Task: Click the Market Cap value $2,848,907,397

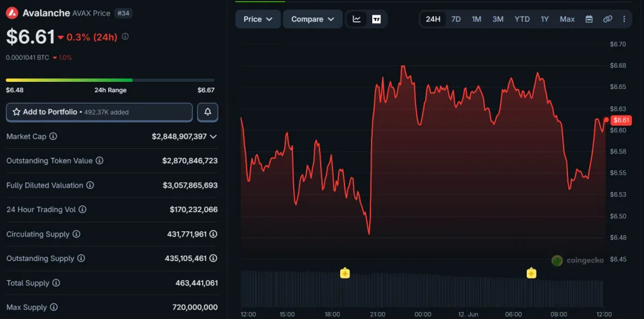Action: (x=179, y=137)
